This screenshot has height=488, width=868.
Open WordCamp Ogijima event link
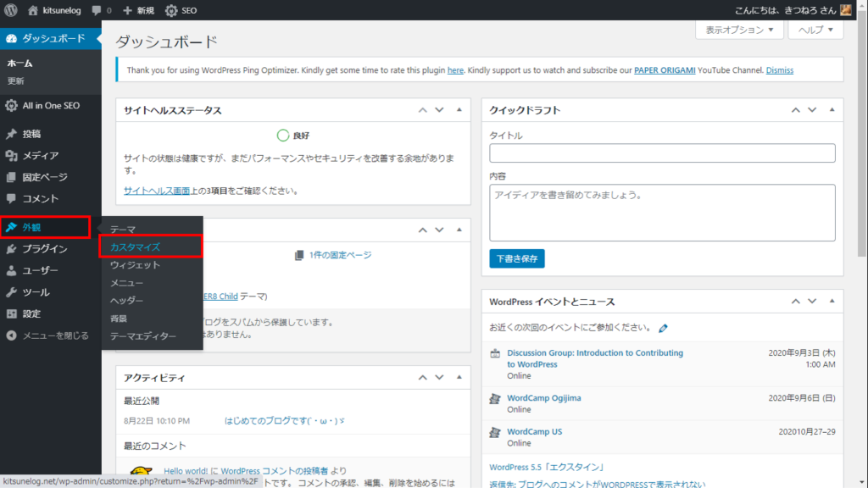[x=544, y=398]
